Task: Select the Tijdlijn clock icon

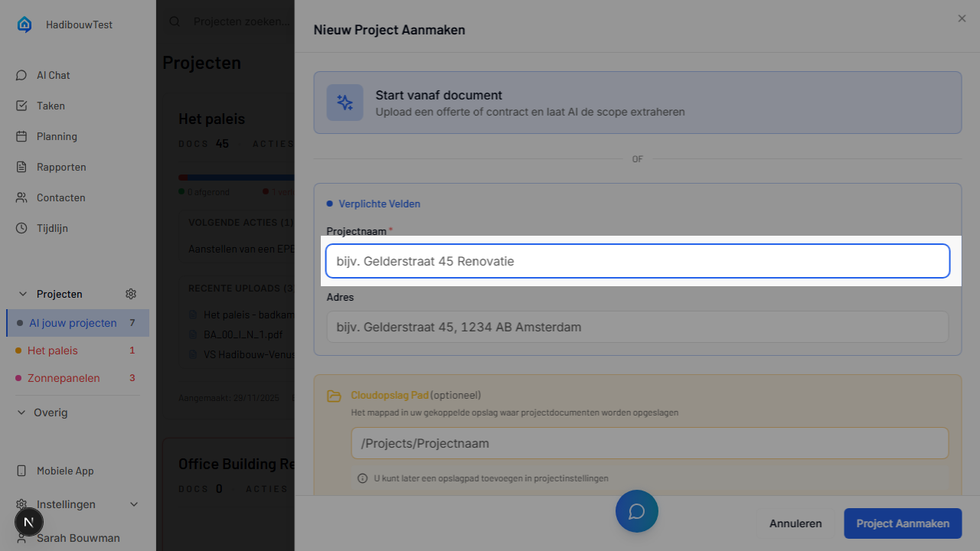Action: 21,228
